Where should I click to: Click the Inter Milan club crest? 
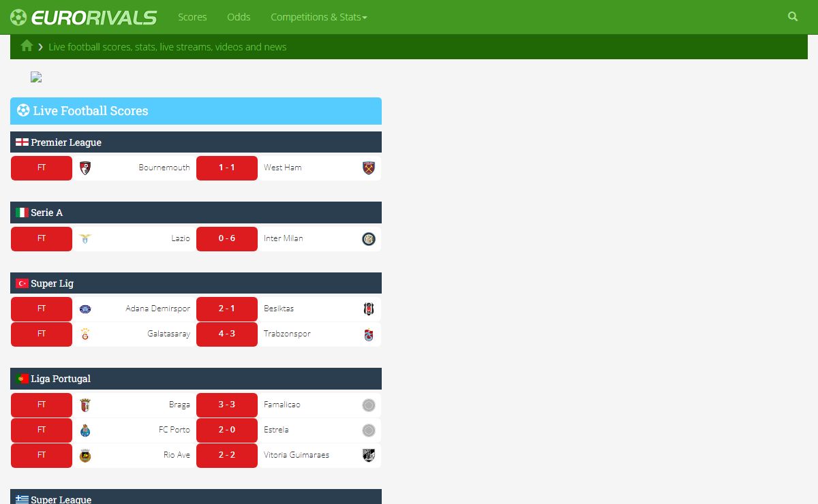tap(369, 239)
